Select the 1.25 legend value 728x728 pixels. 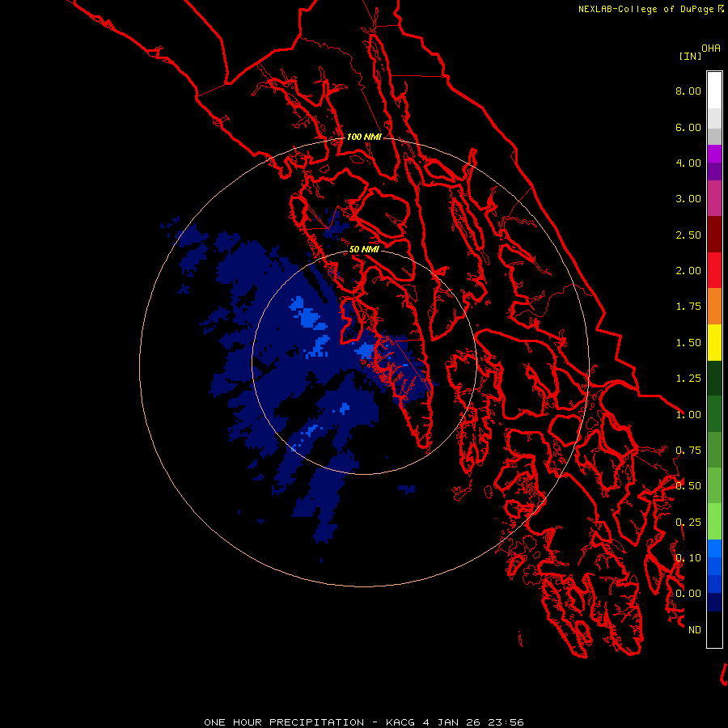688,379
